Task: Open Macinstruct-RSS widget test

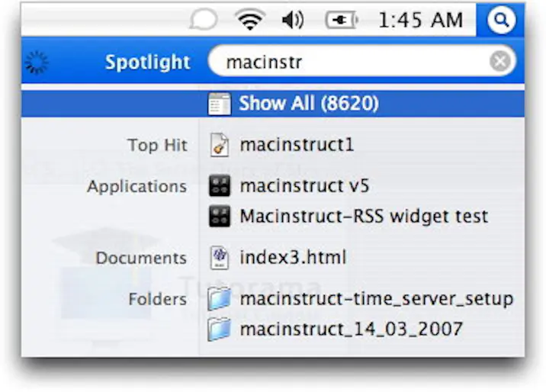Action: 364,217
